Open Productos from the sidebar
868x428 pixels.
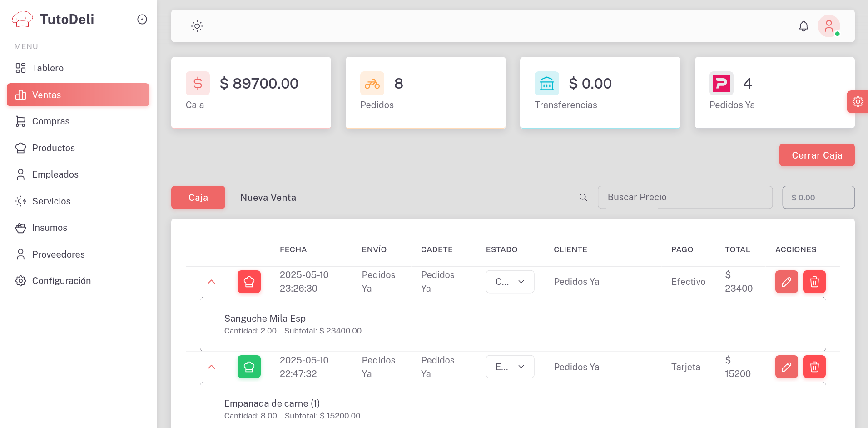[53, 148]
